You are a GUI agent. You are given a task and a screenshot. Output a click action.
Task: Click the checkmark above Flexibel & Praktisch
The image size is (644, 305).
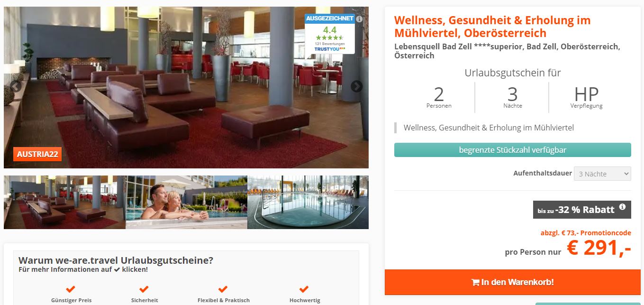click(223, 289)
